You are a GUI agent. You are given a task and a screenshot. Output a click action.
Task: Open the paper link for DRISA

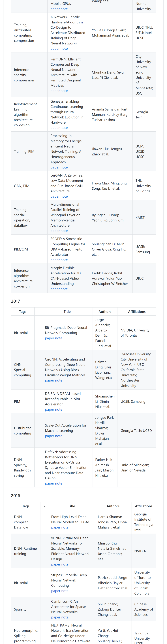pos(49,410)
